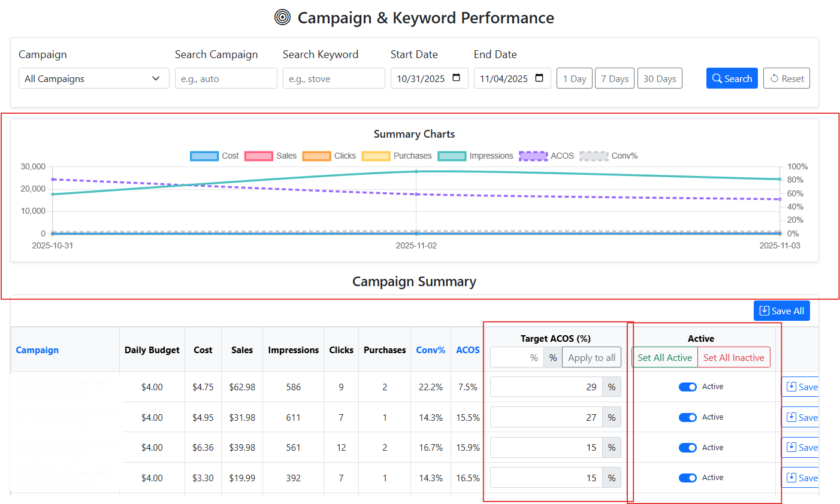Click the Save All button
The height and width of the screenshot is (504, 840).
tap(781, 311)
